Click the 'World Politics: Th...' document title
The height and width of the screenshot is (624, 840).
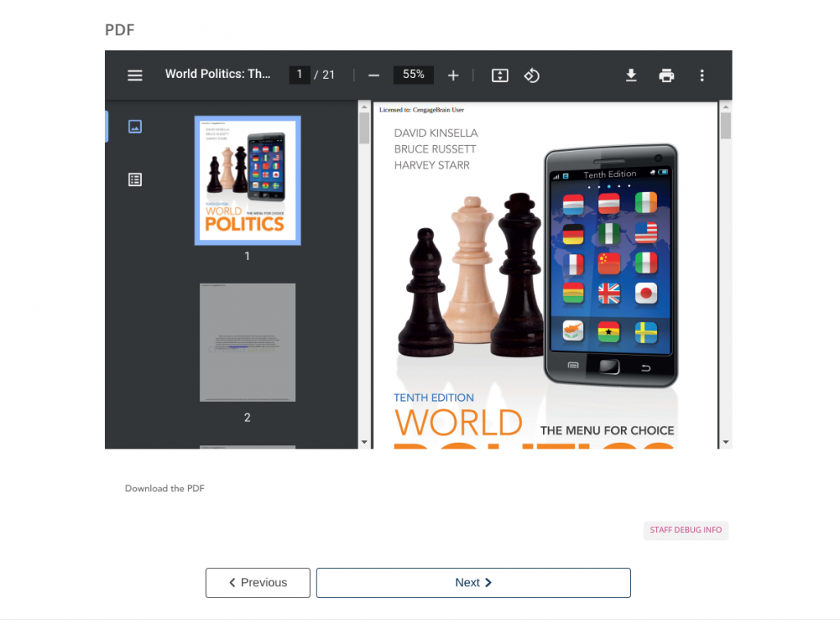coord(217,74)
